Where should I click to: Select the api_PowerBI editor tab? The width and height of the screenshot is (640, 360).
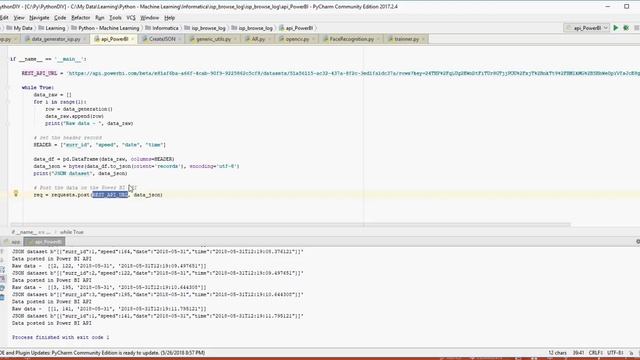click(x=114, y=39)
